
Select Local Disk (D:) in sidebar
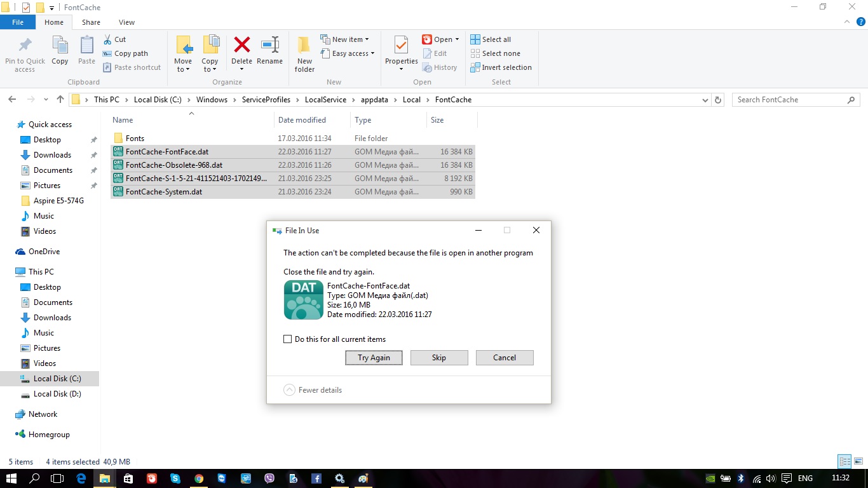pyautogui.click(x=57, y=394)
